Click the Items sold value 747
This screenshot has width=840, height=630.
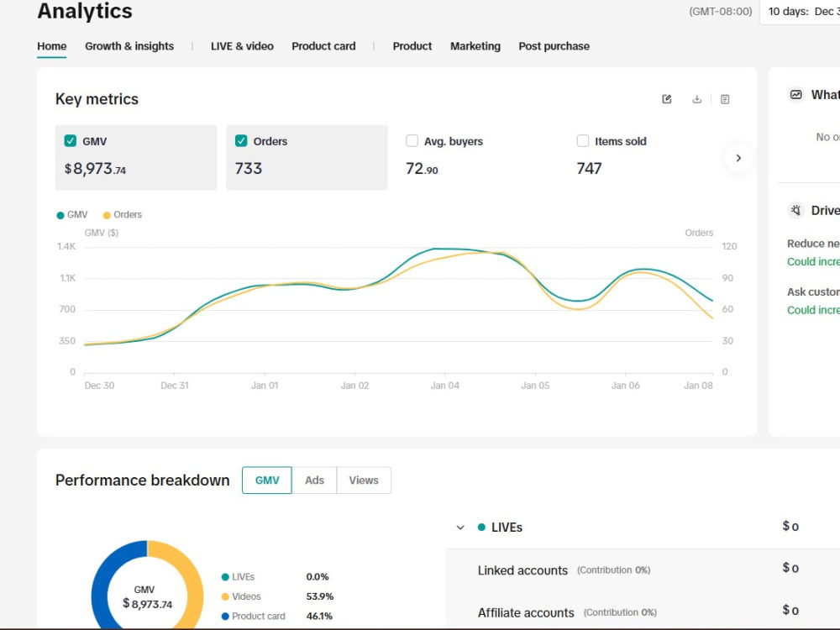point(589,169)
